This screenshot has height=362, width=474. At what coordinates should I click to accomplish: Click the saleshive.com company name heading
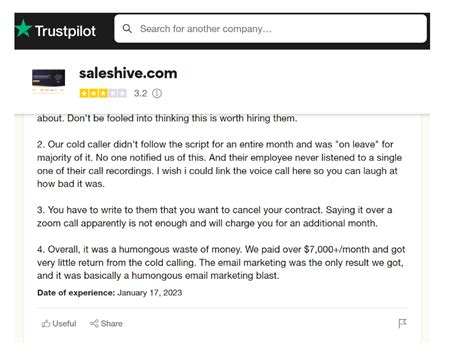click(x=128, y=73)
